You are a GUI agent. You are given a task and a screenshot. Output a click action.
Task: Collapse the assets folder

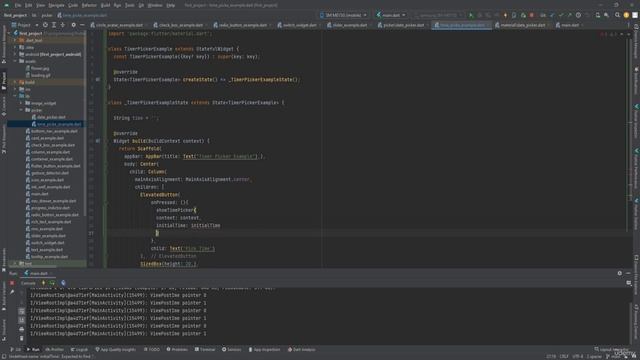coord(16,61)
